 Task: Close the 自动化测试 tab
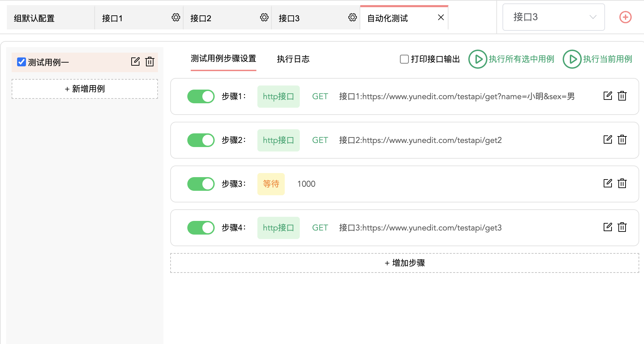point(441,17)
